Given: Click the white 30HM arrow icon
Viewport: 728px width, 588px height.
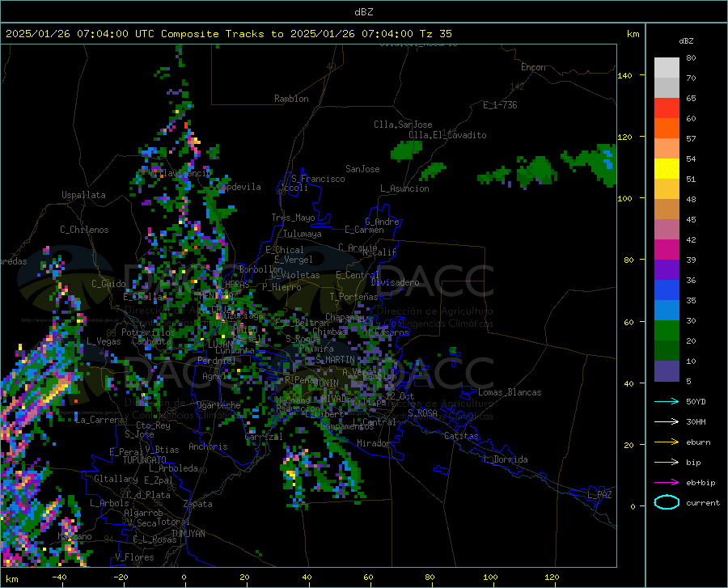Looking at the screenshot, I should (x=667, y=422).
